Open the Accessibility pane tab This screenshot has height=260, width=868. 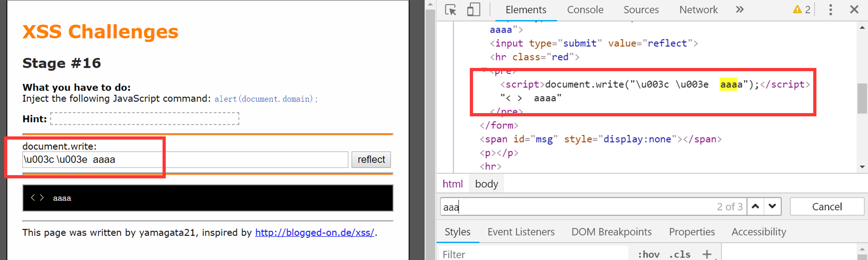[759, 232]
